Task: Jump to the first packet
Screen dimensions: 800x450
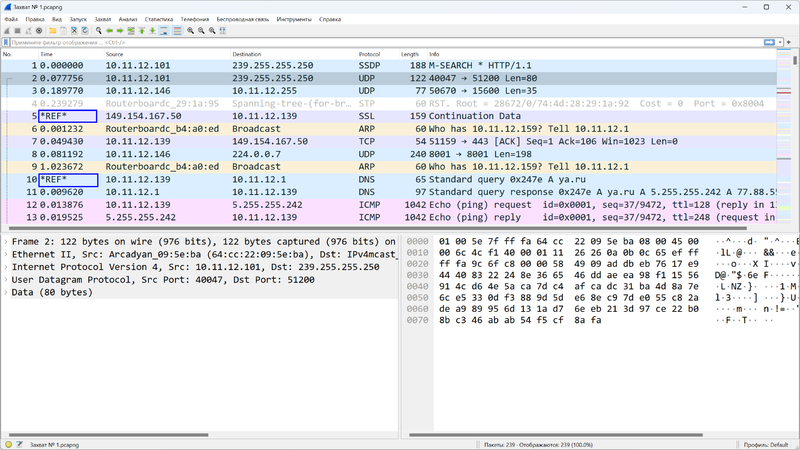Action: pyautogui.click(x=142, y=31)
